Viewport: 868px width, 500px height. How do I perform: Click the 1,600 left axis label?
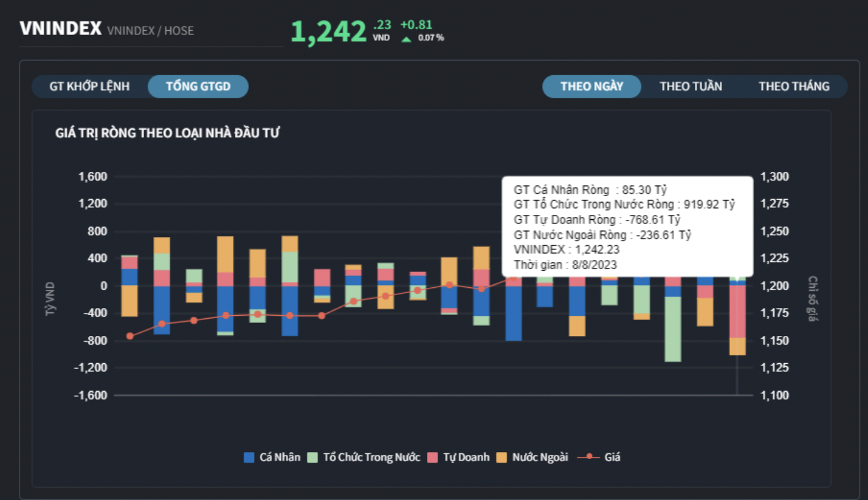(x=93, y=177)
